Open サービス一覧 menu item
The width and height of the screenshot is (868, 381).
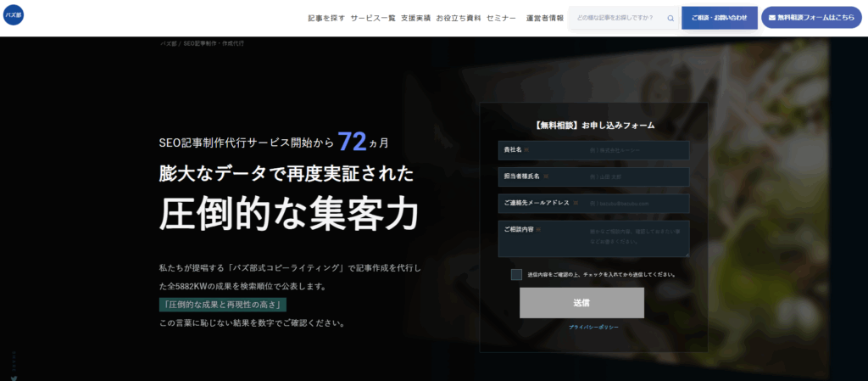[373, 18]
